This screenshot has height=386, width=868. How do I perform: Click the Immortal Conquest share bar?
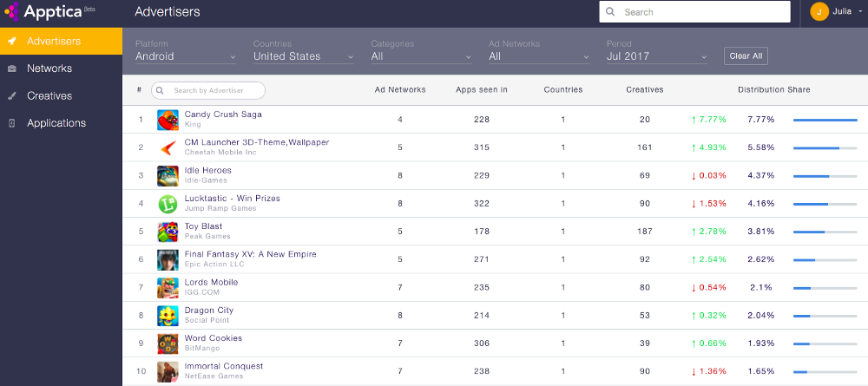tap(825, 371)
